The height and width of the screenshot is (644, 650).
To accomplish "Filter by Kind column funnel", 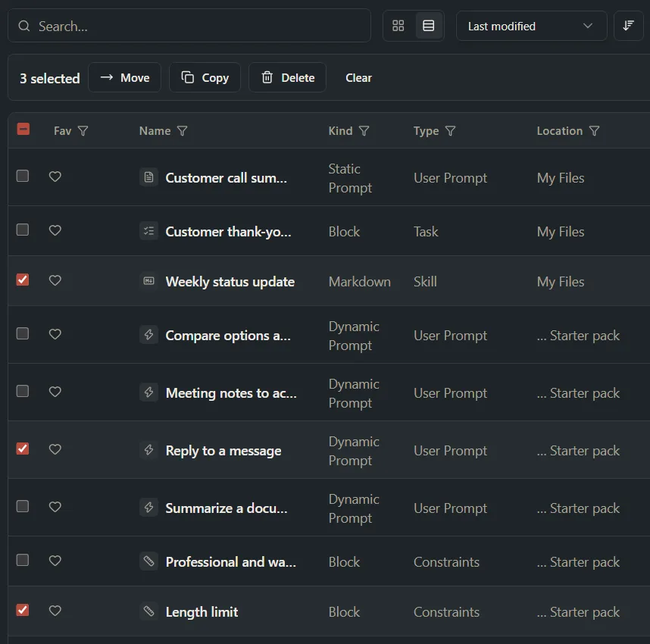I will pos(364,131).
